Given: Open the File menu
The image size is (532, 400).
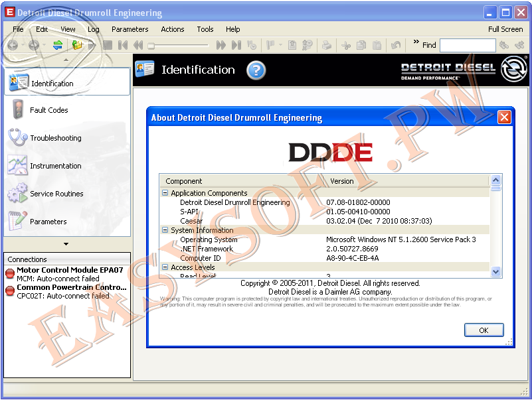Looking at the screenshot, I should pos(18,29).
